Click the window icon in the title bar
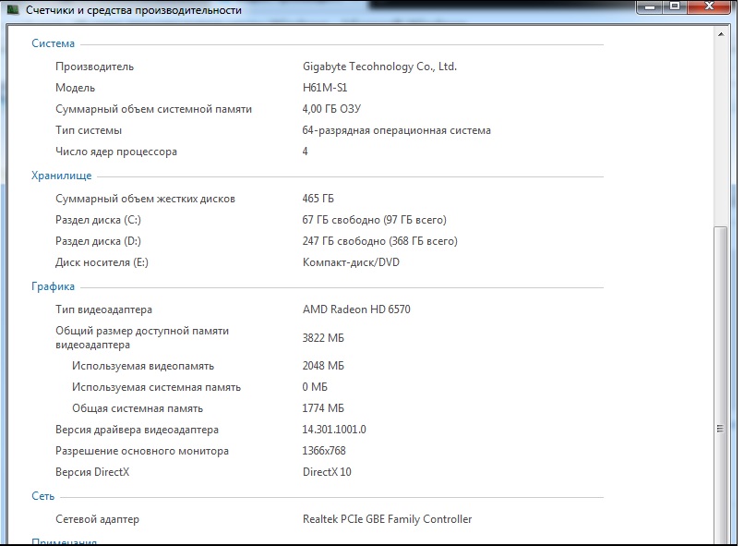Image resolution: width=756 pixels, height=546 pixels. tap(12, 10)
